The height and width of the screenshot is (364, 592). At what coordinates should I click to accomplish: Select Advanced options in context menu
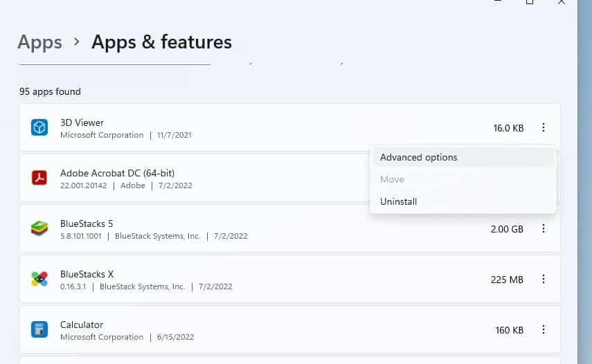click(x=418, y=158)
